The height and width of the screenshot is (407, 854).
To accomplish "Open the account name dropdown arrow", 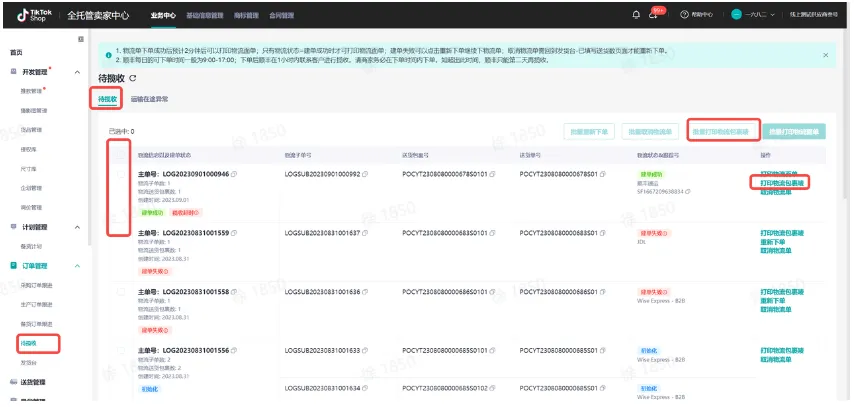I will pos(773,15).
